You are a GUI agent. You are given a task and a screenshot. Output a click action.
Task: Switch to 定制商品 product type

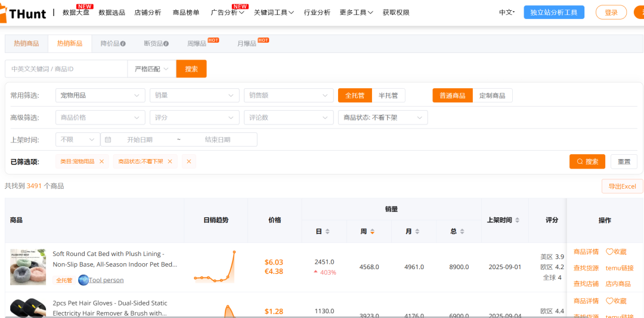tap(492, 95)
